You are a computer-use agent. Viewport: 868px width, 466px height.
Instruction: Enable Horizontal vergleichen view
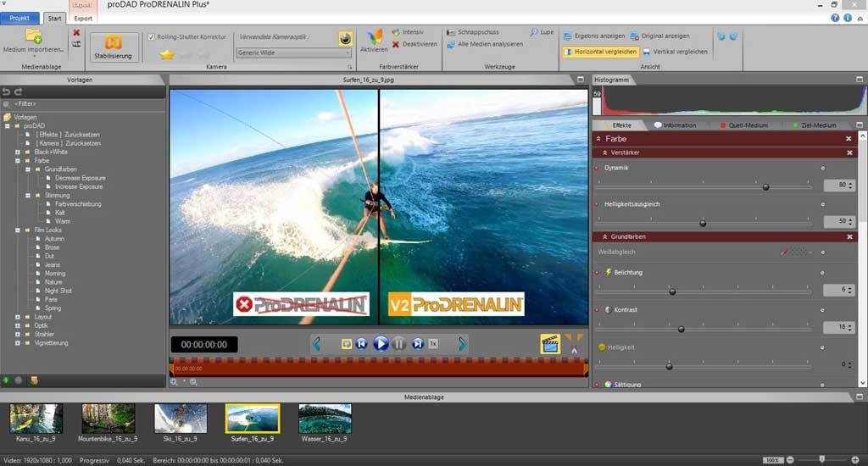601,52
